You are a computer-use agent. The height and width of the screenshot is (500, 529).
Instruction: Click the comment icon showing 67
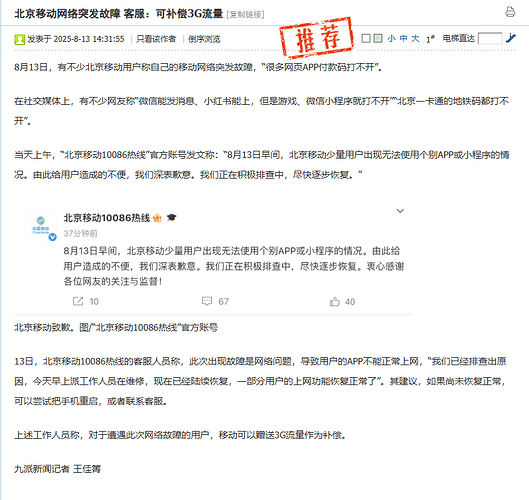(x=207, y=301)
